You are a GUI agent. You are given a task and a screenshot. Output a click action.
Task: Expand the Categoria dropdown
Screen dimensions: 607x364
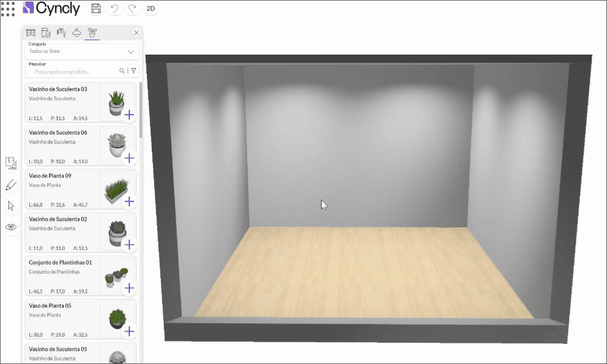tap(82, 51)
